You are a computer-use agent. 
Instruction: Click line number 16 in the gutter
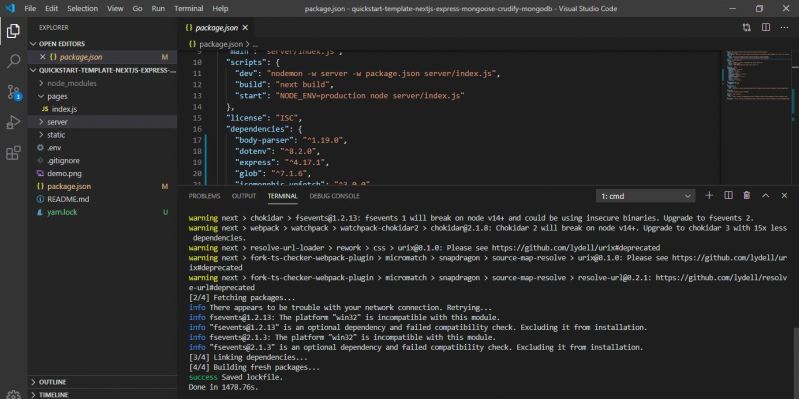(198, 129)
